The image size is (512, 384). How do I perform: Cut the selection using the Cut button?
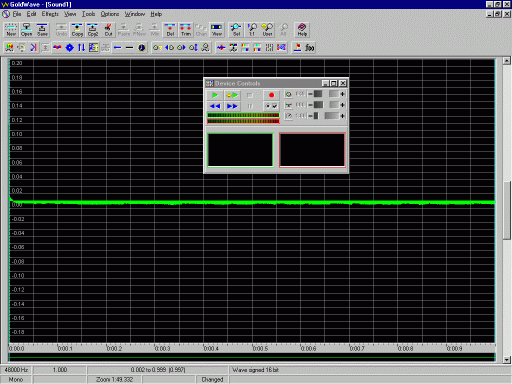click(x=108, y=30)
